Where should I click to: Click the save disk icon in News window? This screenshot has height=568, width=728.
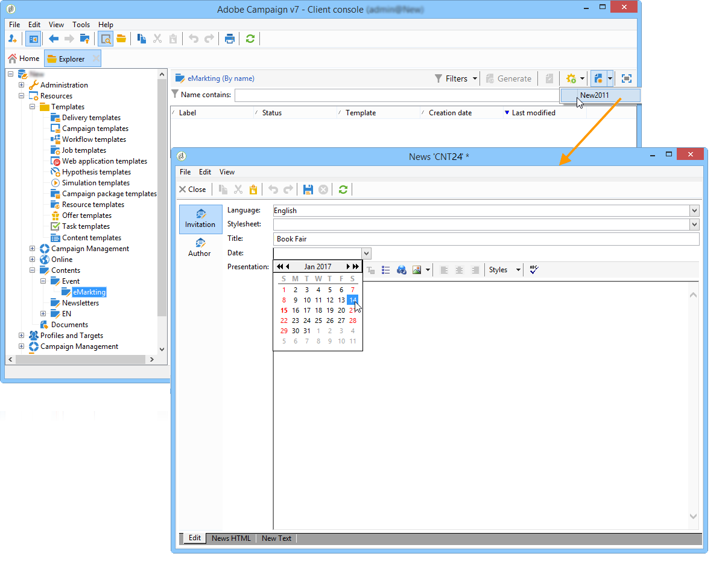click(308, 190)
